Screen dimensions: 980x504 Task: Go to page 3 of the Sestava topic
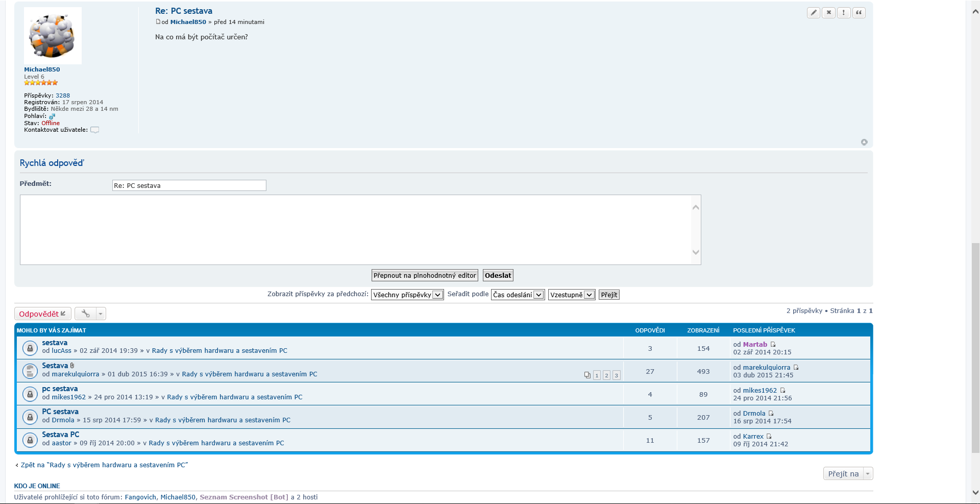(617, 375)
